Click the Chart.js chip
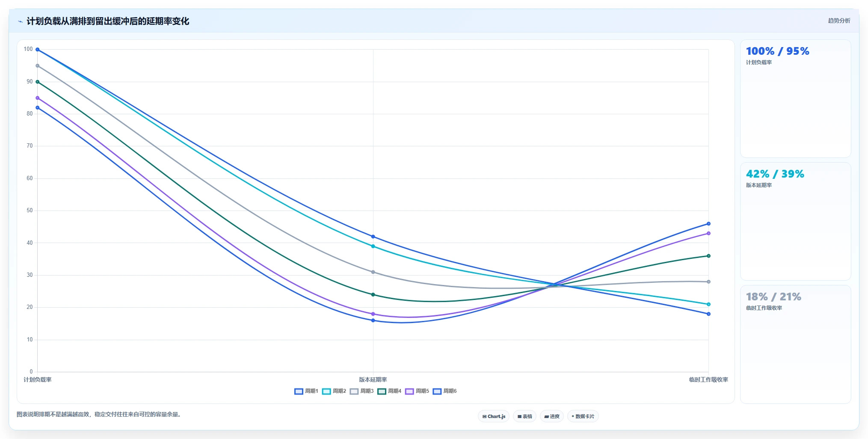868x439 pixels. 494,416
